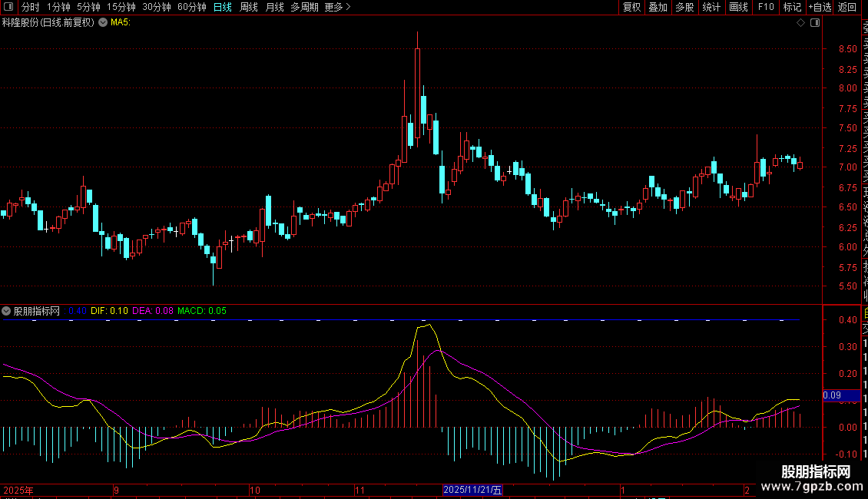Open 统计 statistics tool
The image size is (868, 499).
711,7
